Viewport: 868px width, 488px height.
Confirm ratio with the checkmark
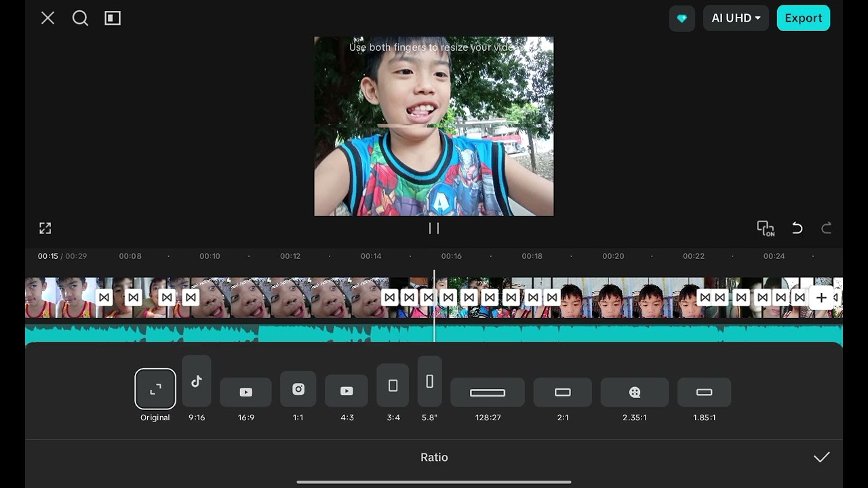point(822,457)
